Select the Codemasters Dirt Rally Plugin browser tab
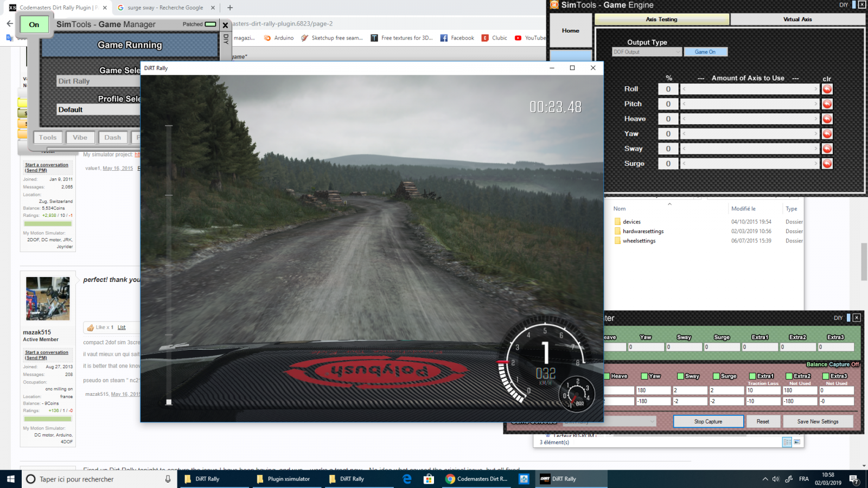 coord(57,8)
